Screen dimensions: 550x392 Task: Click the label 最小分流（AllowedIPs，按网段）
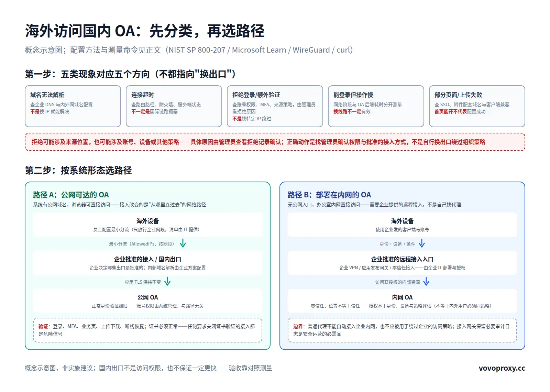tap(143, 244)
